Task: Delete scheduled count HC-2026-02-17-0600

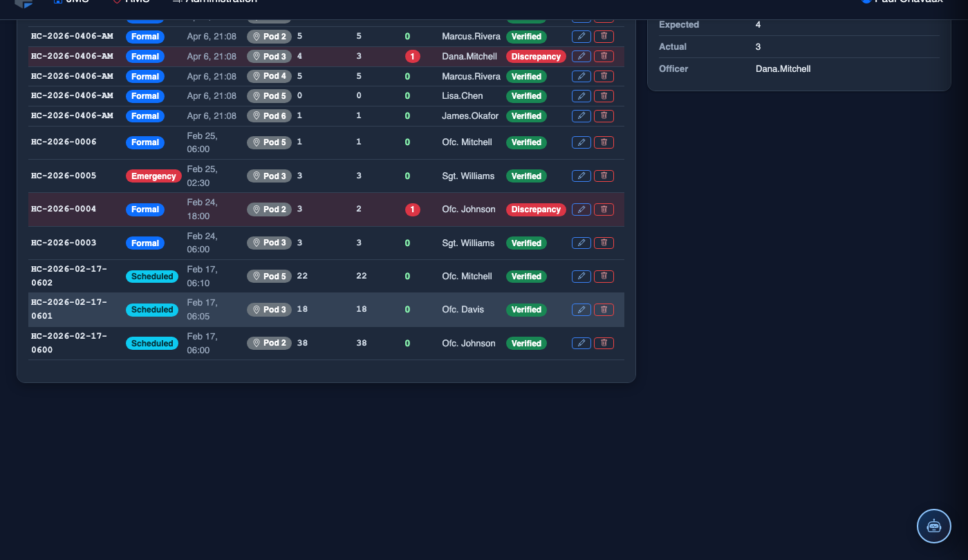Action: 604,344
